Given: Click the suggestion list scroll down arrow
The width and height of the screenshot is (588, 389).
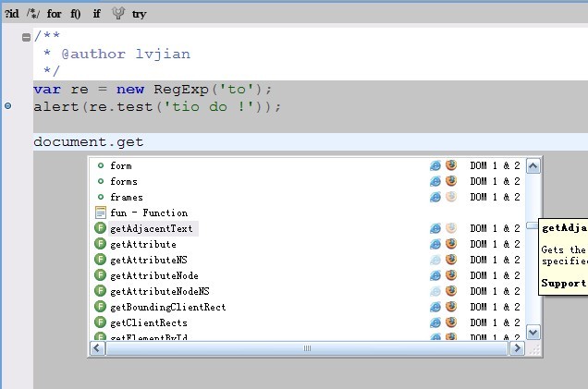Looking at the screenshot, I should point(533,333).
